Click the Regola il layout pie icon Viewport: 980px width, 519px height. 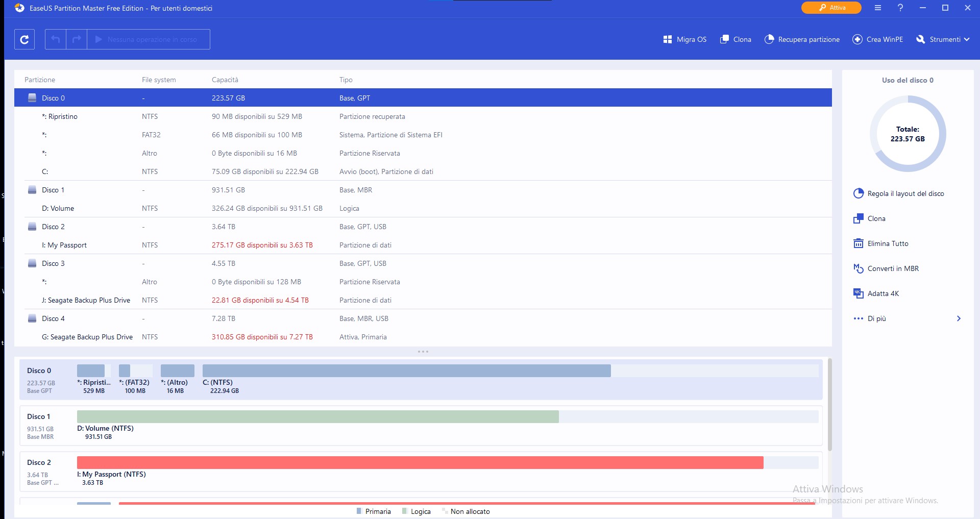point(859,193)
